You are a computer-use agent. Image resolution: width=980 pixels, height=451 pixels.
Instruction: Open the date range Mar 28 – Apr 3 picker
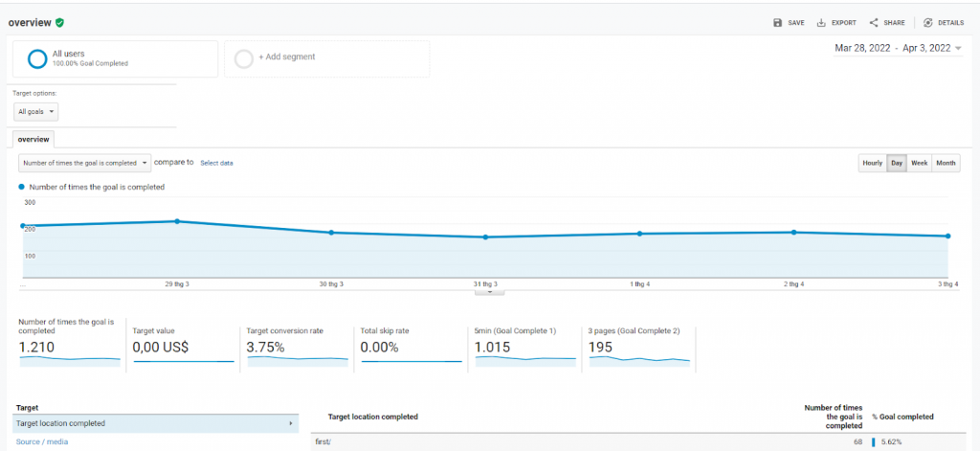[898, 48]
